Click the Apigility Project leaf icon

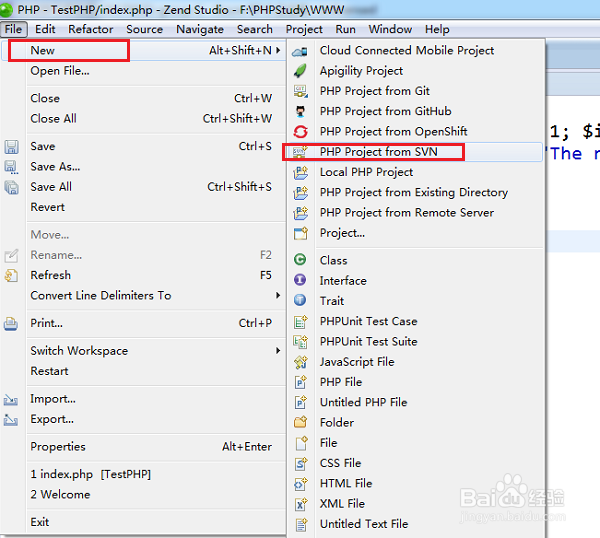tap(300, 71)
